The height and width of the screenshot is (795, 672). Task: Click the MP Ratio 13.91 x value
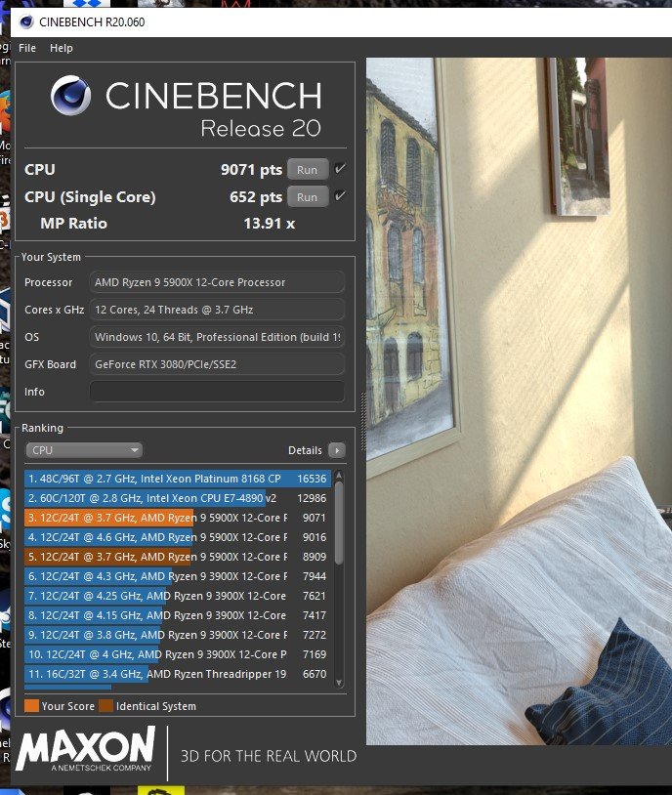[270, 224]
